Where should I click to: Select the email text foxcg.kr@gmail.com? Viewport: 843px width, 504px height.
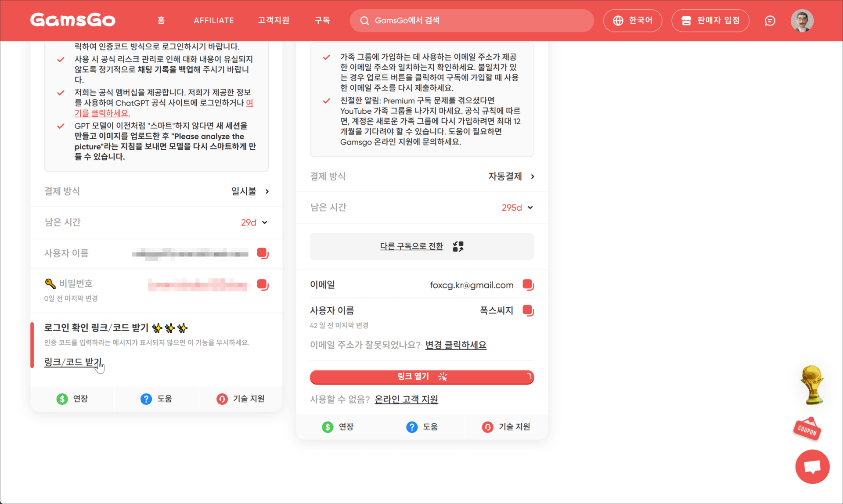(472, 285)
